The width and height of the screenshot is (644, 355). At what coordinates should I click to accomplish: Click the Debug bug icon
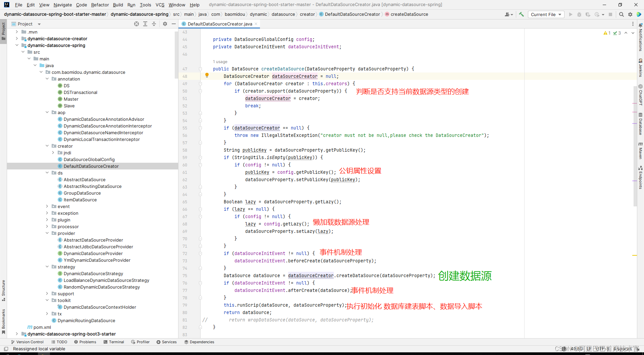point(579,14)
